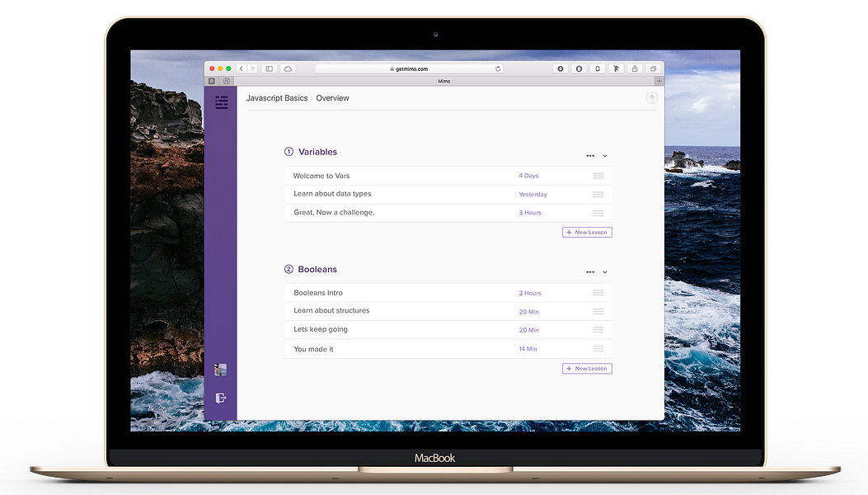Grab reorder handle for Welcome to Vars
This screenshot has width=868, height=495.
598,176
